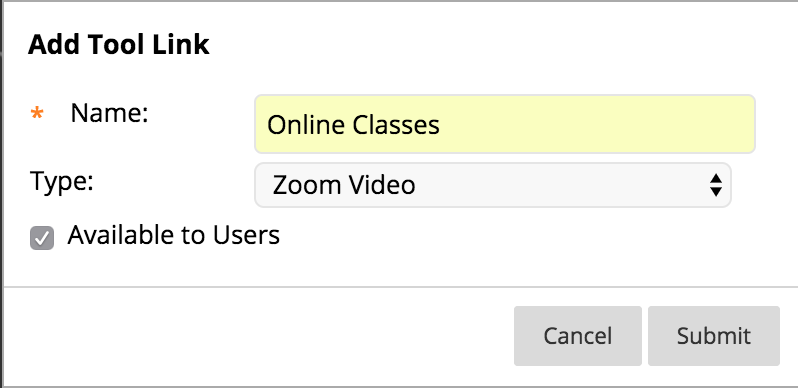Screen dimensions: 798x388
Task: Select the Zoom Video text in dropdown
Action: pyautogui.click(x=344, y=185)
